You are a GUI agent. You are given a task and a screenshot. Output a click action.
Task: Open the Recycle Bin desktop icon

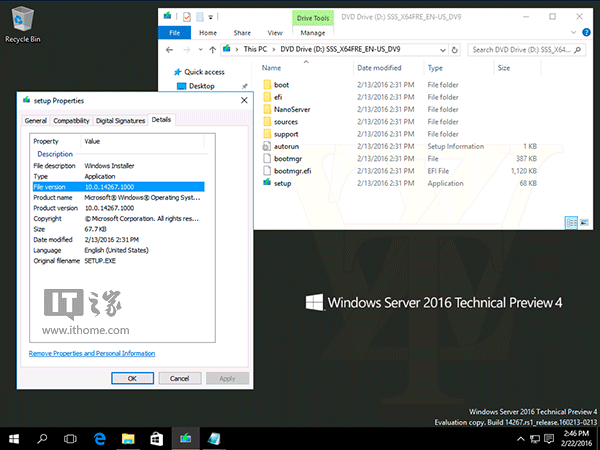point(23,24)
